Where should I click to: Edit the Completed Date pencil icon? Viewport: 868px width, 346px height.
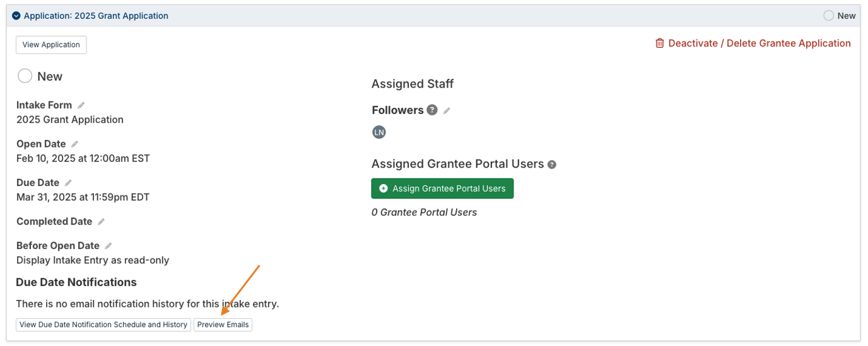pyautogui.click(x=102, y=222)
